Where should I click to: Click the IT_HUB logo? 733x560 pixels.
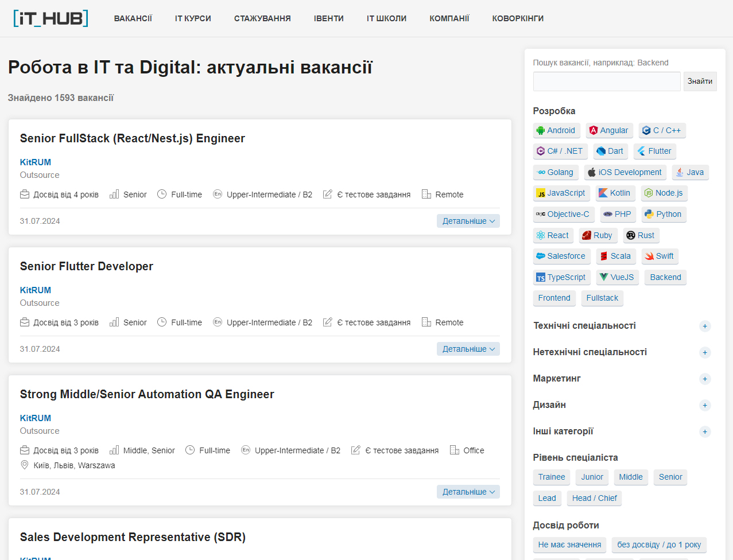point(51,18)
